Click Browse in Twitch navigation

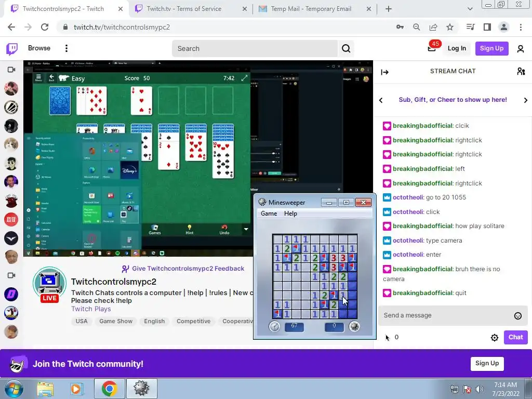click(39, 48)
